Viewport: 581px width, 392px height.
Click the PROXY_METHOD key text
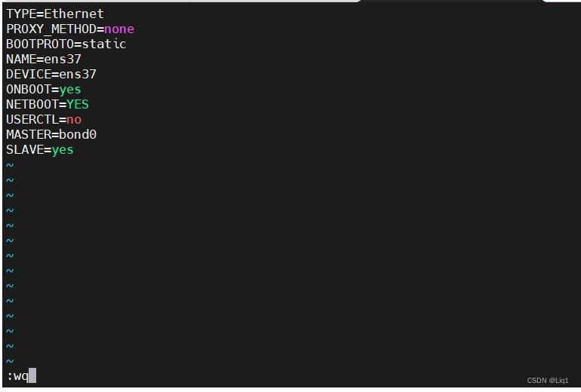[x=51, y=29]
